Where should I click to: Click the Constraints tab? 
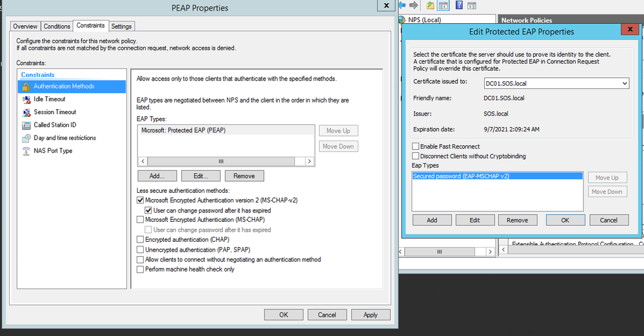click(90, 25)
